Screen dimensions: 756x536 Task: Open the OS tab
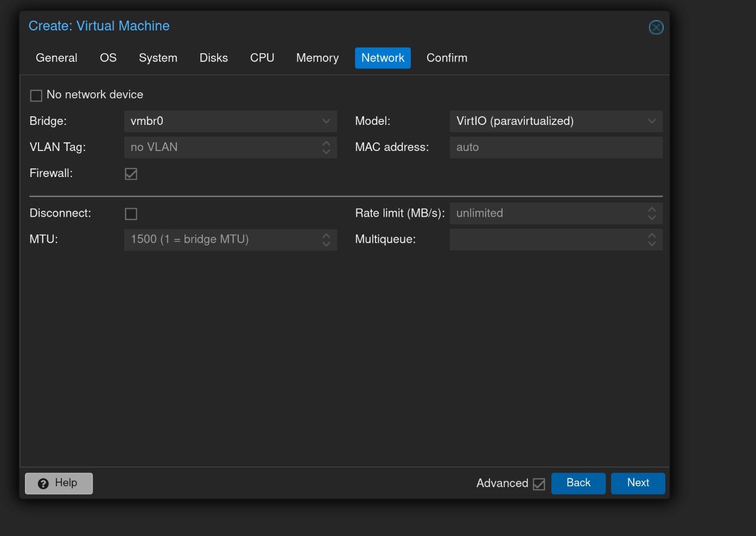tap(108, 58)
